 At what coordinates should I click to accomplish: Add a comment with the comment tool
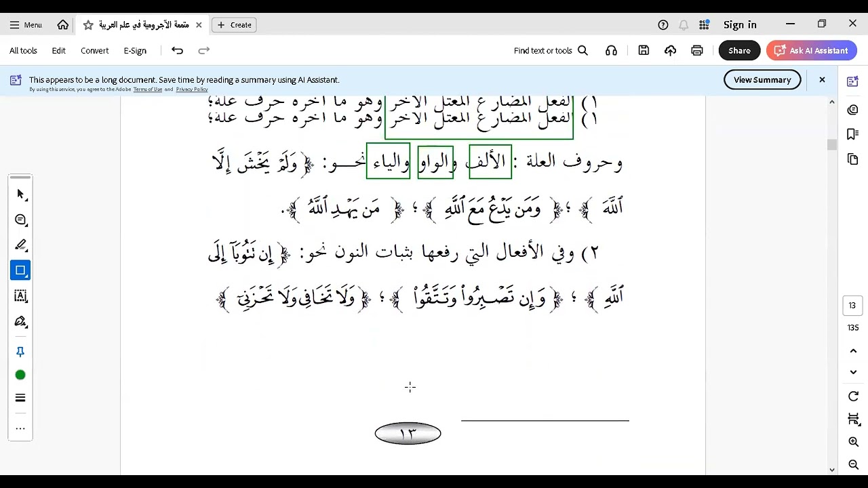click(20, 220)
